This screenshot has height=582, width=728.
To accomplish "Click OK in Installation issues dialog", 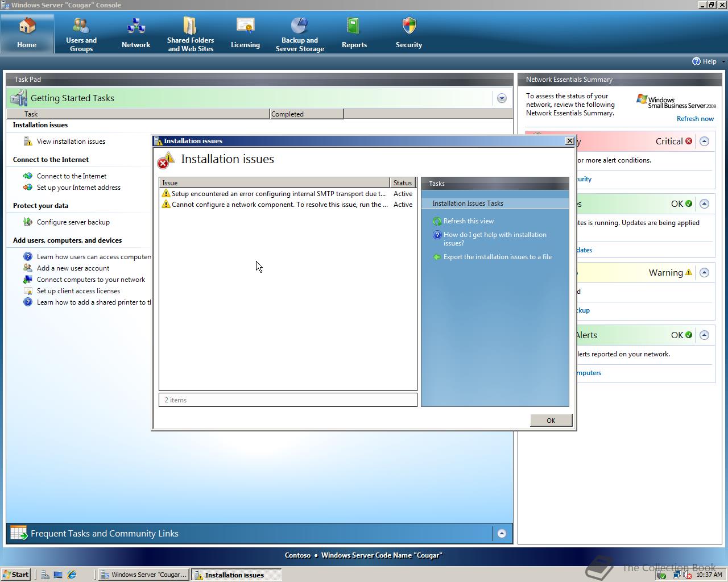I will (551, 421).
